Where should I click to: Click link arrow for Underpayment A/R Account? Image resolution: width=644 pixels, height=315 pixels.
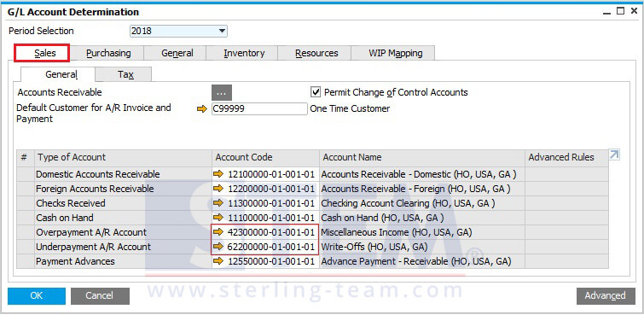(218, 247)
